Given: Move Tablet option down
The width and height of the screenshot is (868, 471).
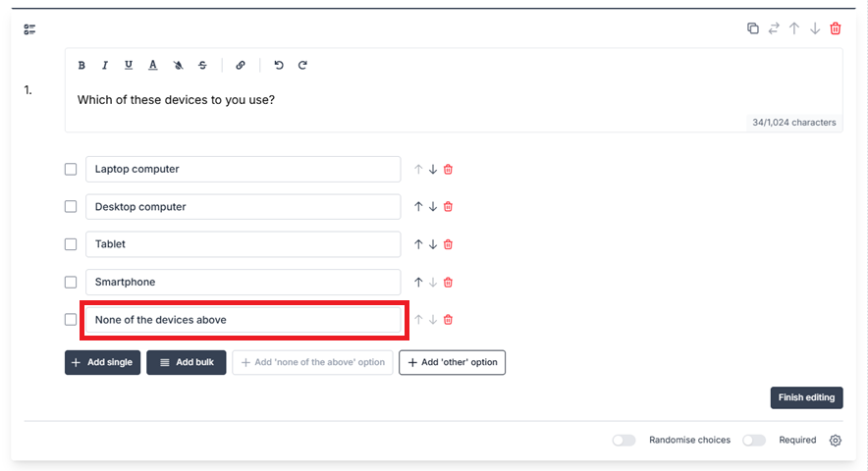Looking at the screenshot, I should [433, 244].
